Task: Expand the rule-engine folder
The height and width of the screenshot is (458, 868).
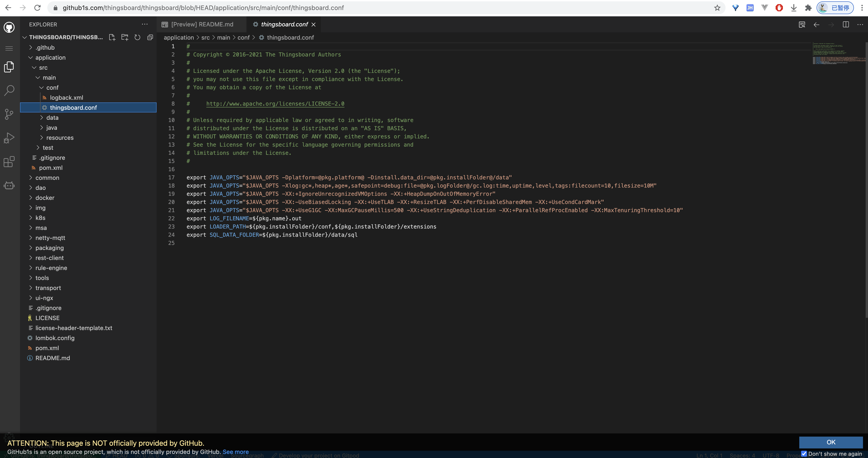Action: pyautogui.click(x=51, y=268)
